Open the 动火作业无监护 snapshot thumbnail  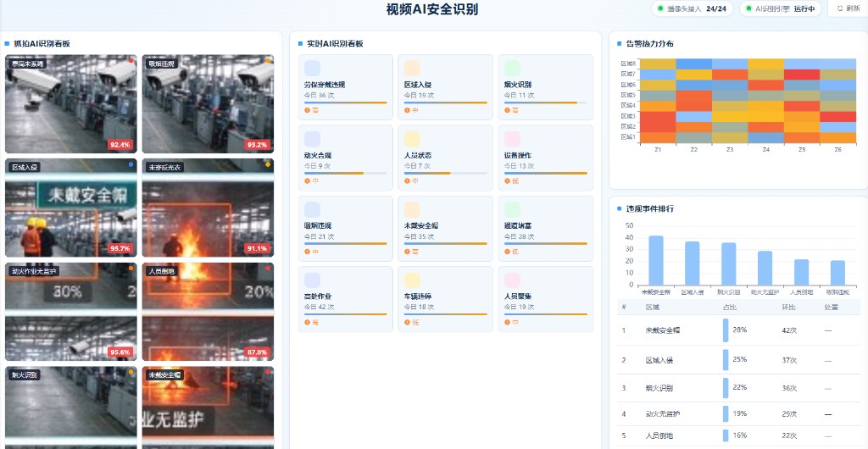coord(71,312)
